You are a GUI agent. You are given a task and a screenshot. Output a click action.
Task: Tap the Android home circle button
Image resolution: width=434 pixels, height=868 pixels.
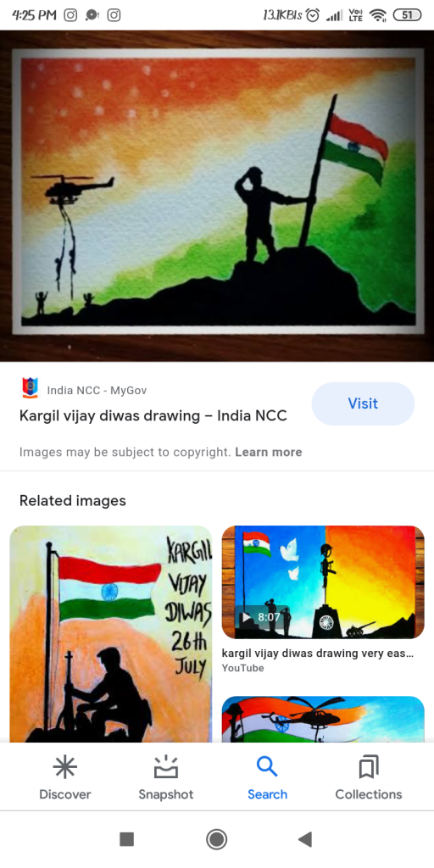coord(216,839)
